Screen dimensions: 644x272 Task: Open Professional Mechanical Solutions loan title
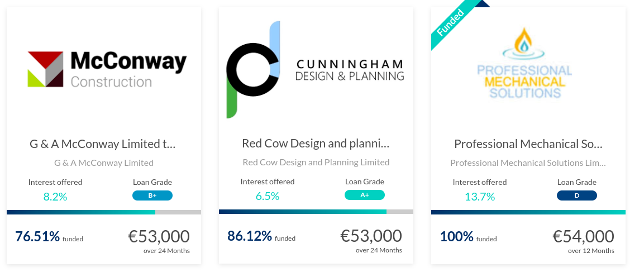pos(528,144)
